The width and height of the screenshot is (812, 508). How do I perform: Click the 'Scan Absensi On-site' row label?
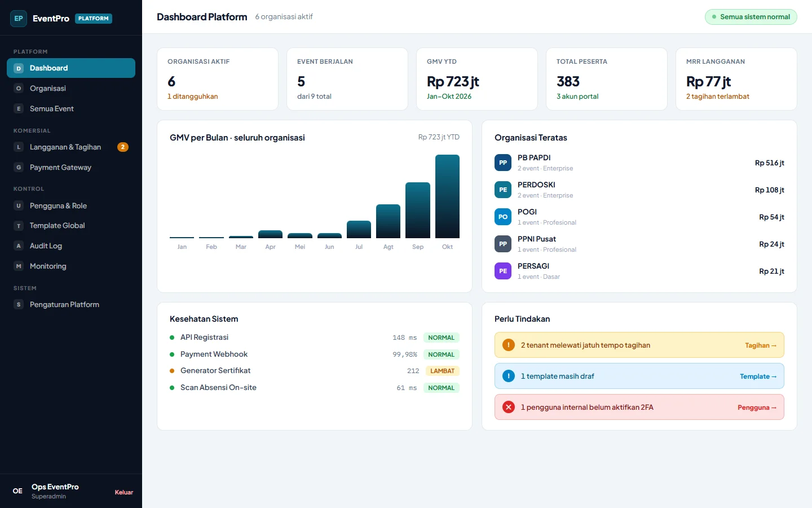click(x=218, y=388)
